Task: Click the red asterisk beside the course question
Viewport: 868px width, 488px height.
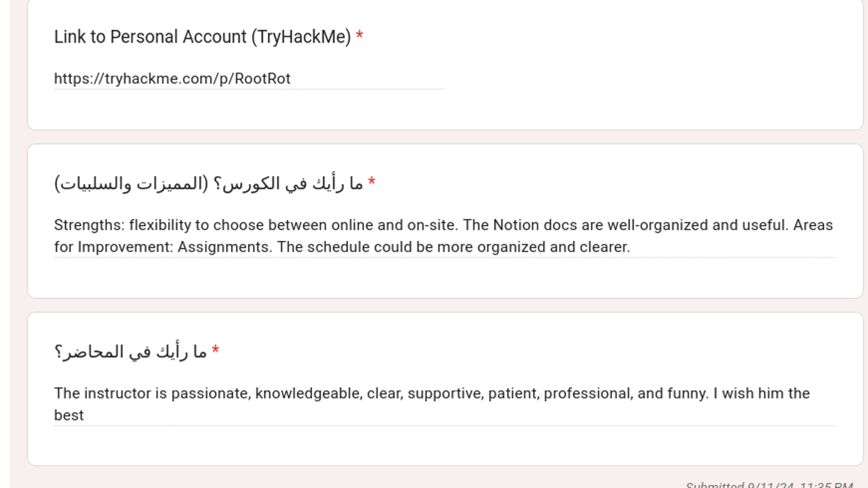Action: (372, 184)
